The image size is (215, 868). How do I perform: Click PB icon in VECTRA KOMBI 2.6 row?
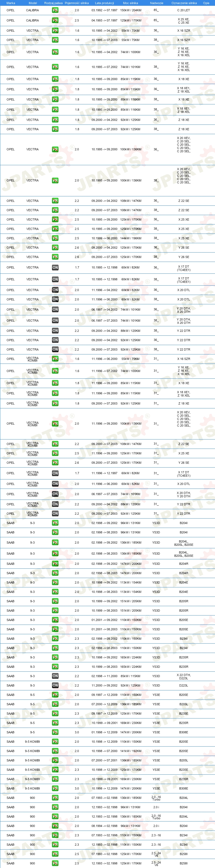click(x=55, y=463)
